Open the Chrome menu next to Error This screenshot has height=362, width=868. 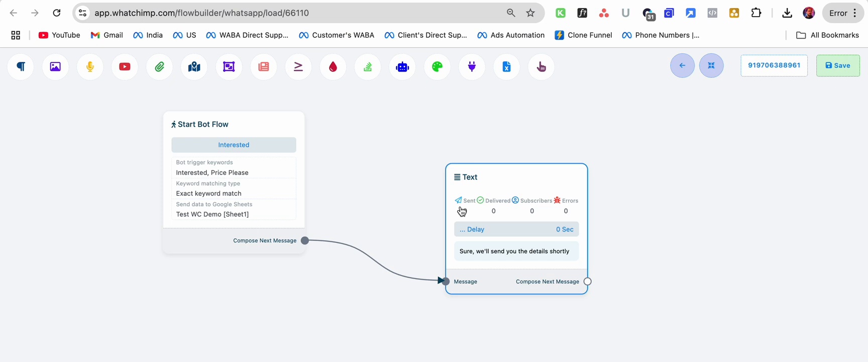[x=855, y=13]
